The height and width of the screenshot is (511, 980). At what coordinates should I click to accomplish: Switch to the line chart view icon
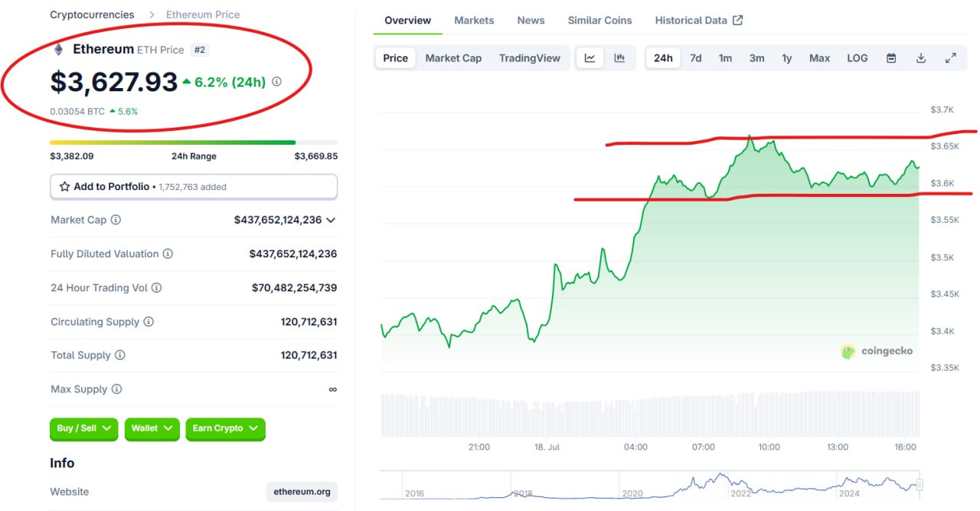coord(590,58)
